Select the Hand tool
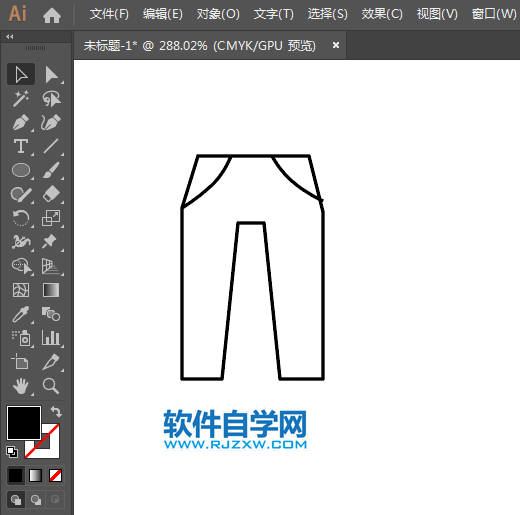Viewport: 520px width, 515px height. coord(21,386)
